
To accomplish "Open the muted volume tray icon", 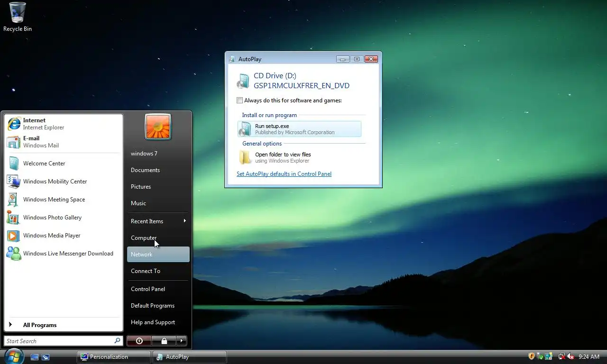I will pos(571,356).
